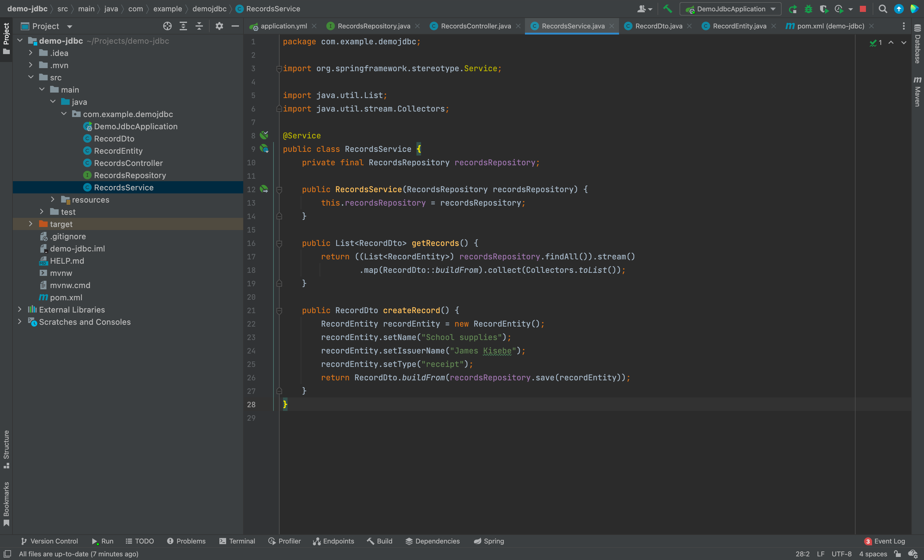Click the Build project hammer icon
This screenshot has width=924, height=560.
(668, 9)
